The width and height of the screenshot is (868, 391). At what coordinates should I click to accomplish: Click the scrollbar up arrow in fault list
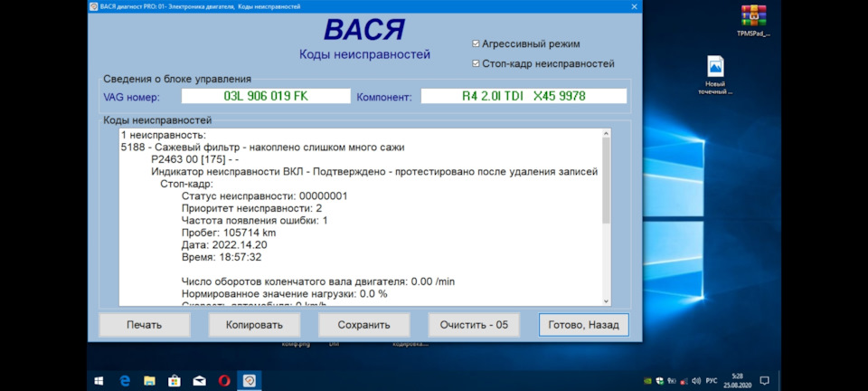pyautogui.click(x=606, y=133)
